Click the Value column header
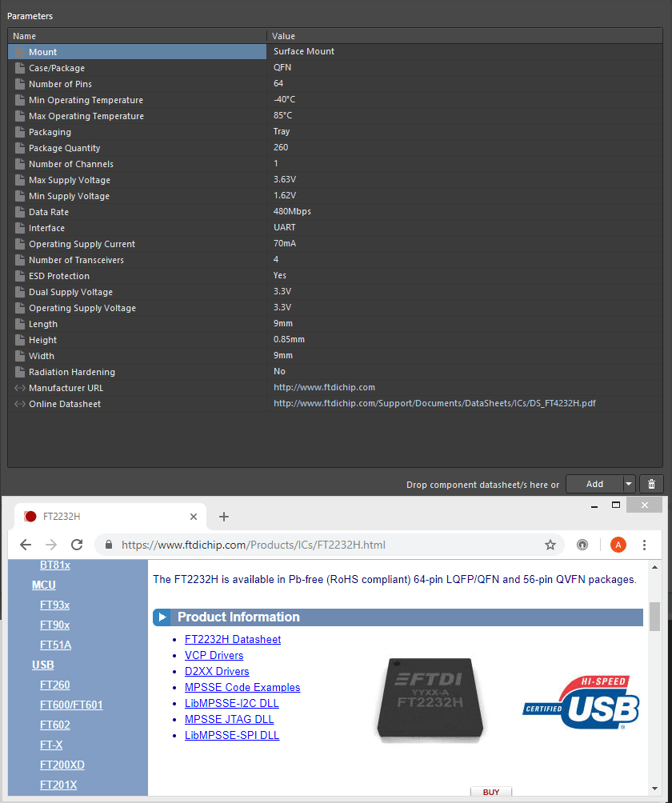The image size is (672, 803). point(465,36)
